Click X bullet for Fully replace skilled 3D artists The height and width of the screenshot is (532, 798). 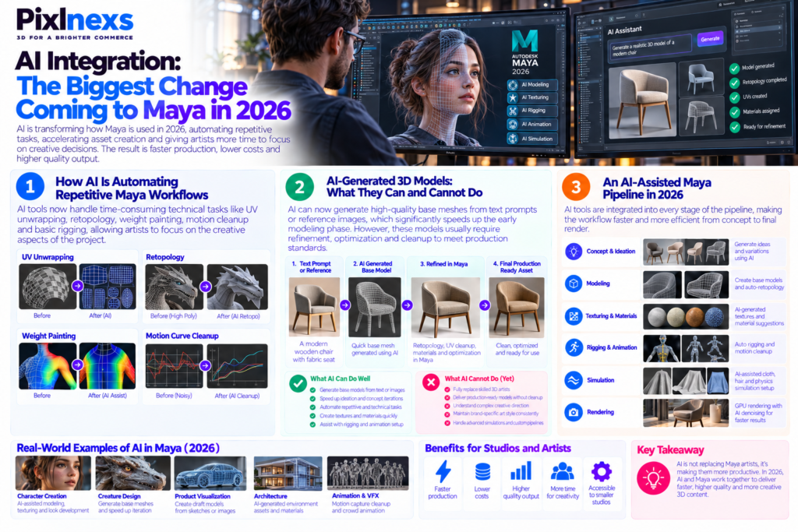point(447,389)
